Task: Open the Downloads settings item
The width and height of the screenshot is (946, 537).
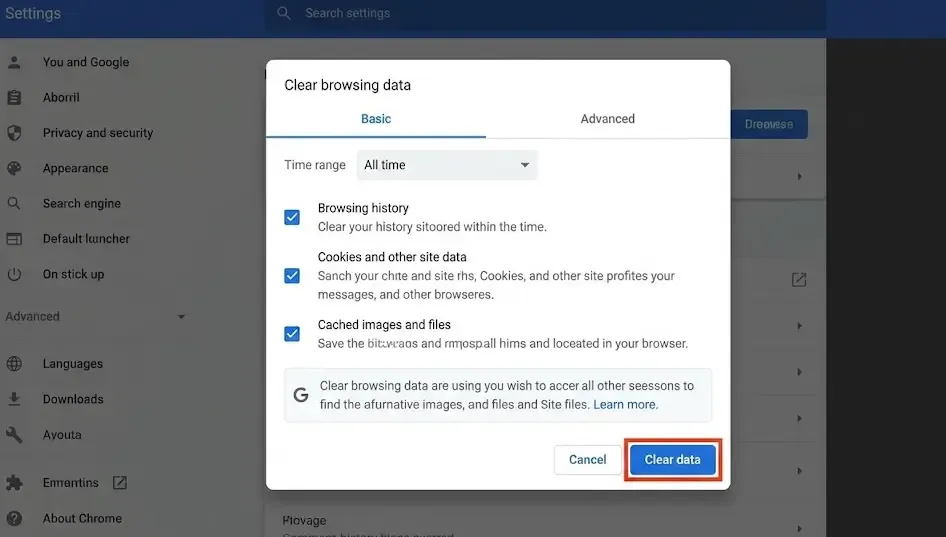Action: coord(73,399)
